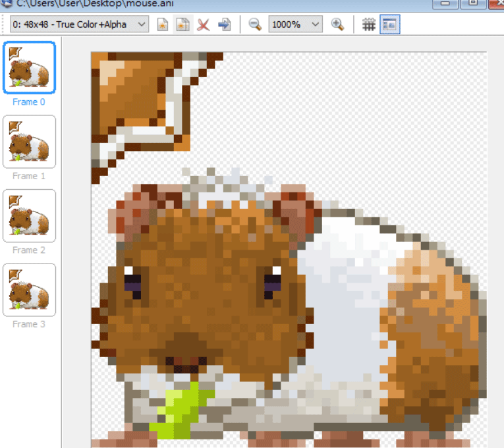Toggle the pixel grid display

(x=369, y=24)
